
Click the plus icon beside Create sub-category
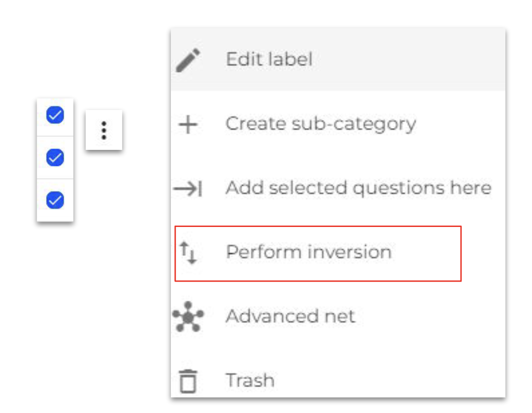pos(188,124)
